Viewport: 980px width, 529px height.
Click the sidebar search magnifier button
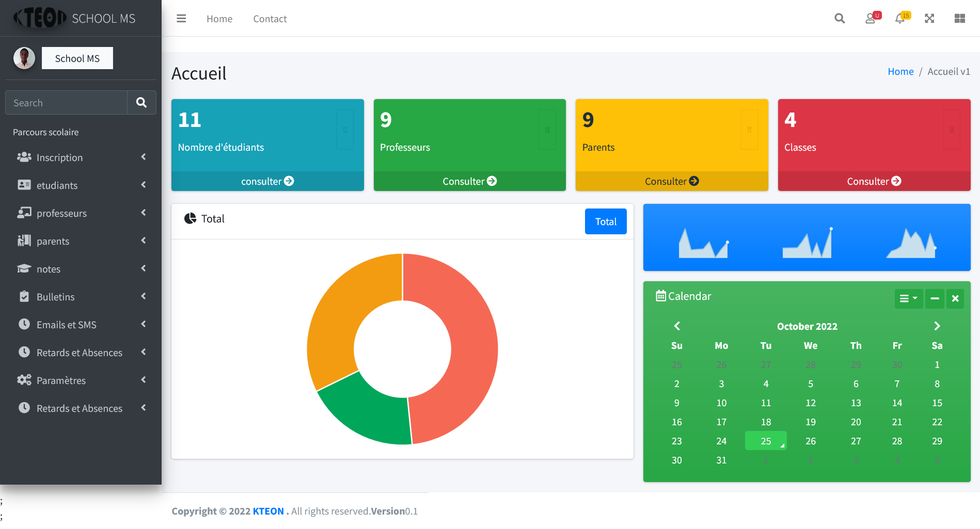pyautogui.click(x=141, y=103)
